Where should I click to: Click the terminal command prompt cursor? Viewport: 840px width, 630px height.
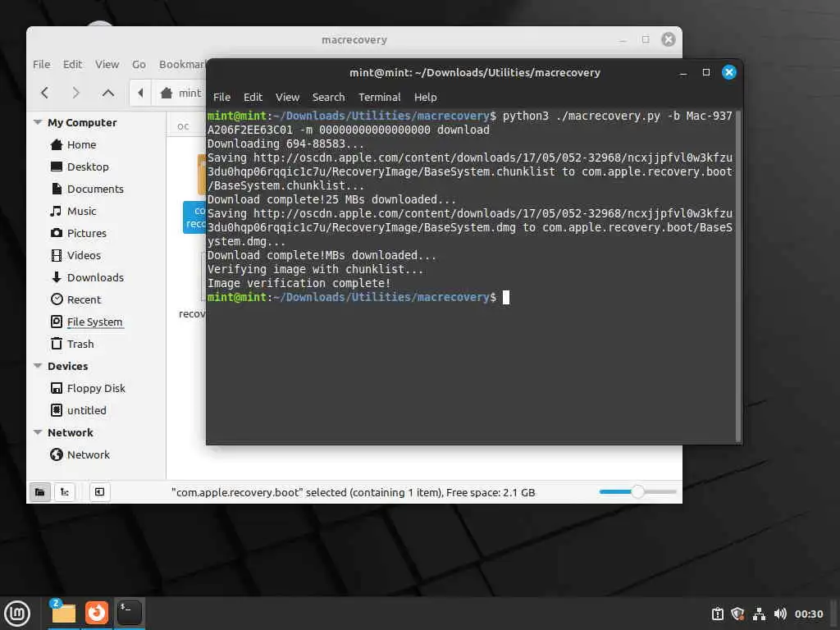click(x=506, y=297)
